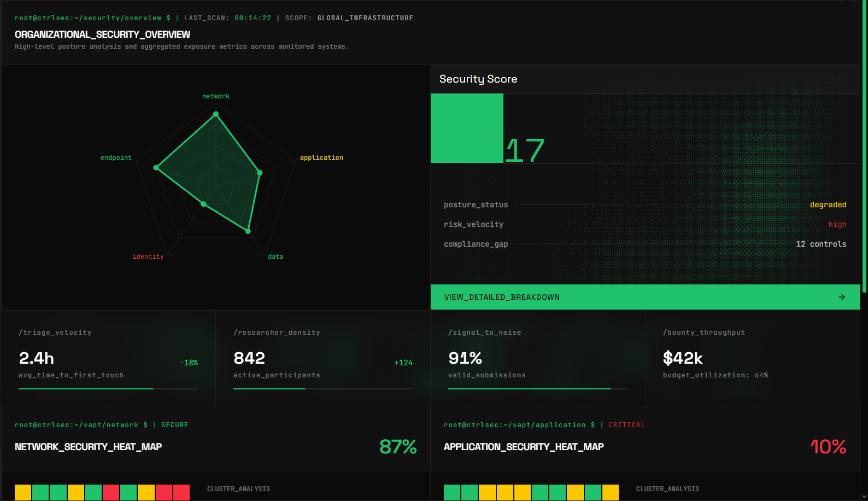Select the network point on radar chart

(x=216, y=114)
